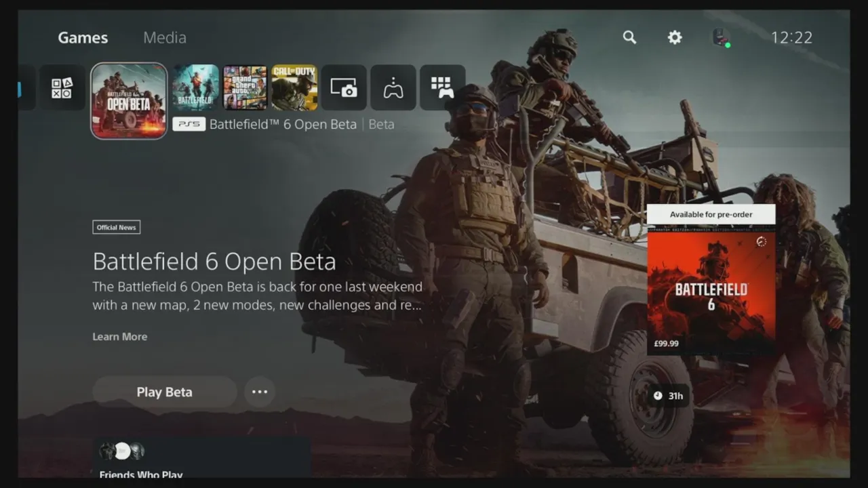Screen dimensions: 868x488
Task: Click the friends avatars cluster
Action: coord(122,451)
